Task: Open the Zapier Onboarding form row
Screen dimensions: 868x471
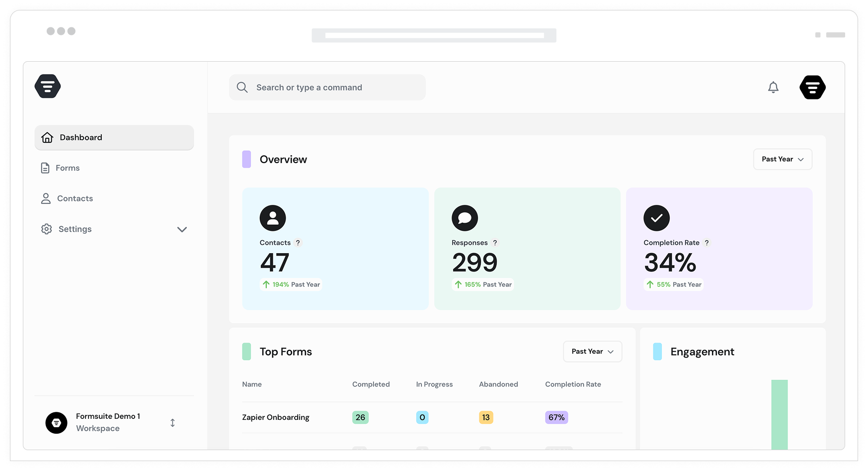Action: tap(432, 417)
